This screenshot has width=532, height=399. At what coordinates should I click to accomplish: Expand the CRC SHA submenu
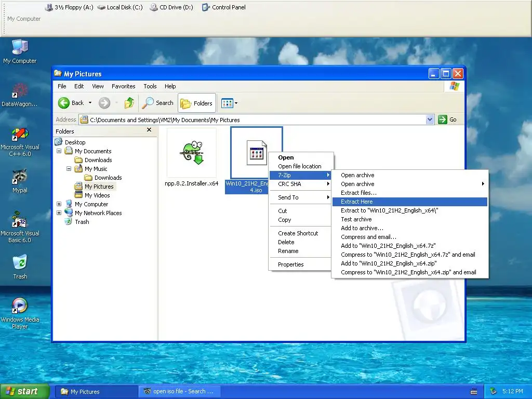point(300,184)
